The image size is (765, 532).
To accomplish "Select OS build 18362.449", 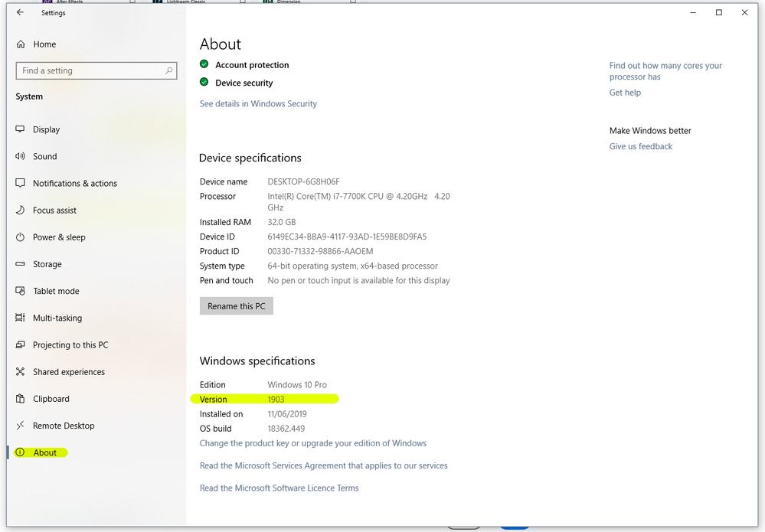I will (286, 429).
